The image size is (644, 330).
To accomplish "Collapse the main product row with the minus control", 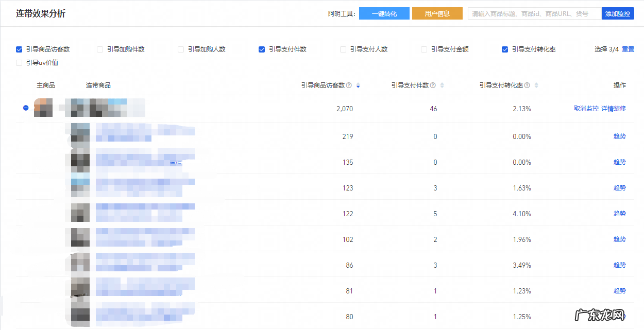I will 26,108.
